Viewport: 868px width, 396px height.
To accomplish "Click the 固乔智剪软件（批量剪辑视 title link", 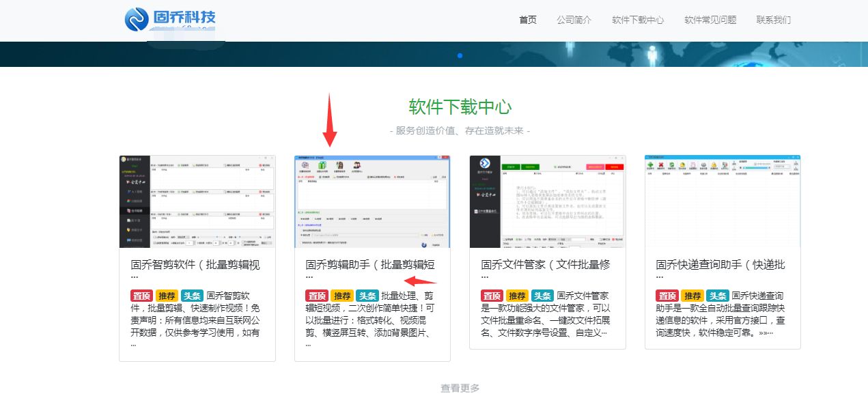I will pos(195,265).
